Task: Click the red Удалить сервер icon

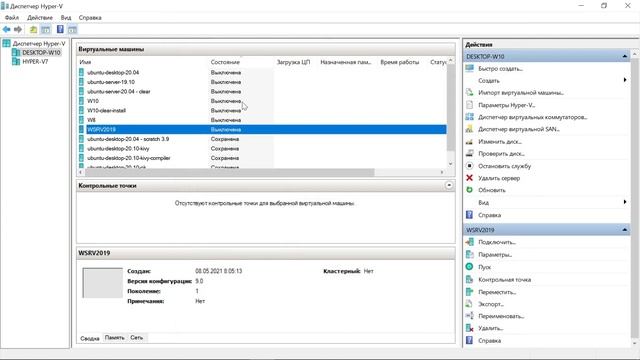Action: [x=469, y=178]
